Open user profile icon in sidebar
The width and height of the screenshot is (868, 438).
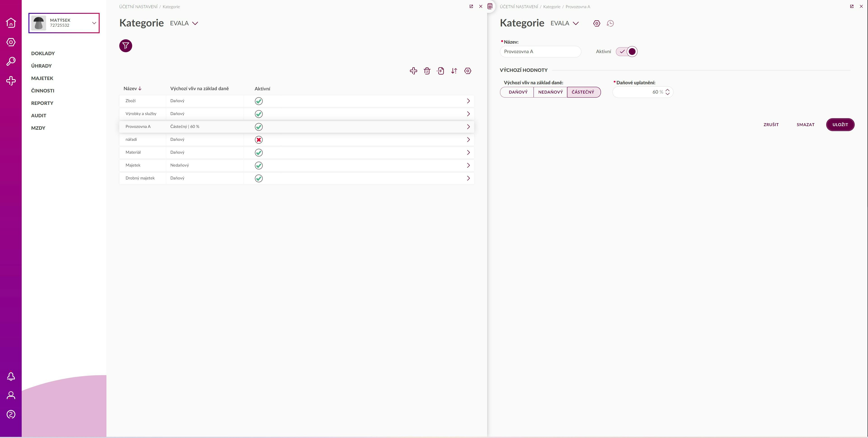(11, 395)
